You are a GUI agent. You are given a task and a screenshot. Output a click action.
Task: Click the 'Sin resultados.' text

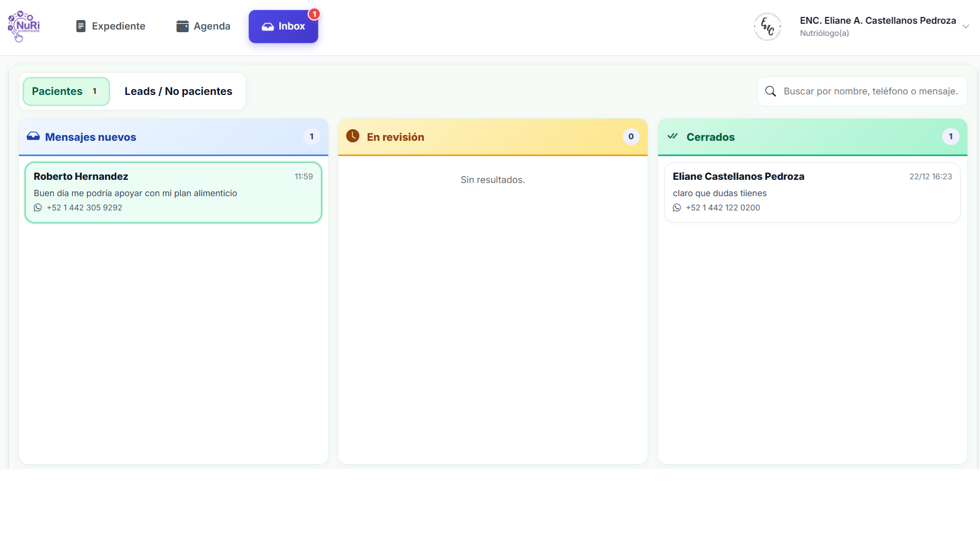(493, 180)
